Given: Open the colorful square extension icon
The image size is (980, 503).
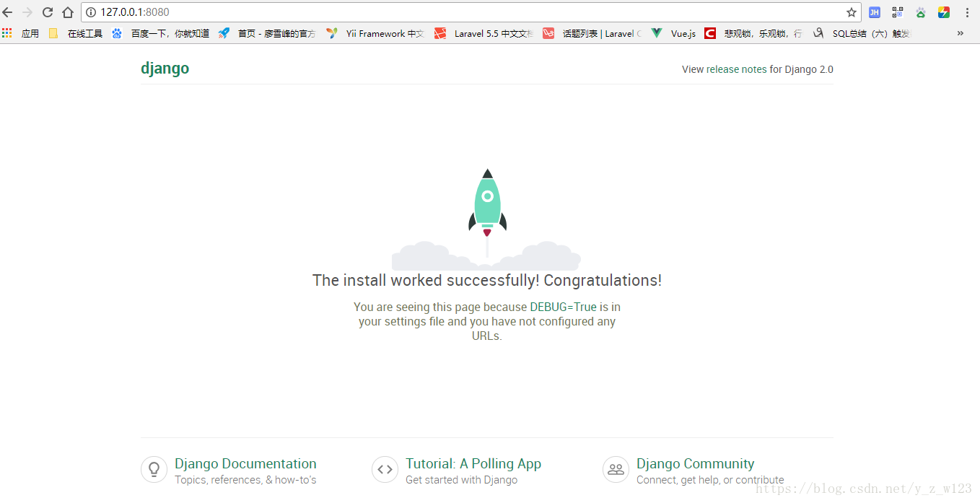Looking at the screenshot, I should pyautogui.click(x=944, y=12).
